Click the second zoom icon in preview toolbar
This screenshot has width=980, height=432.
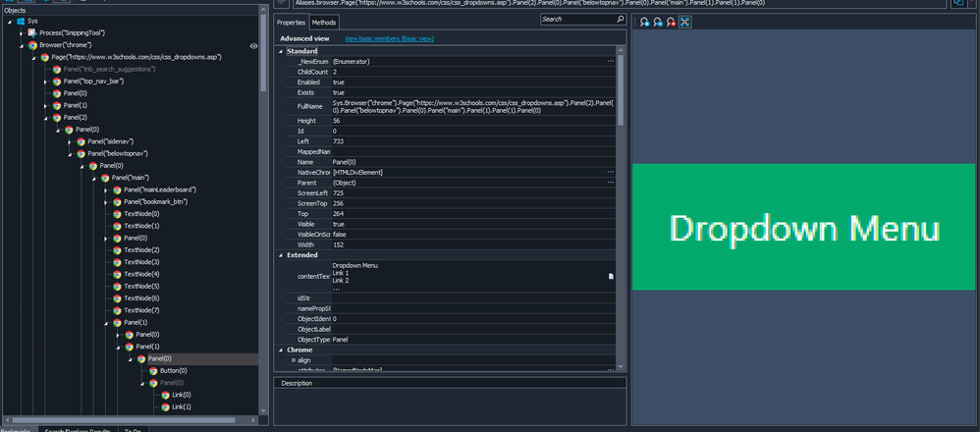point(658,22)
